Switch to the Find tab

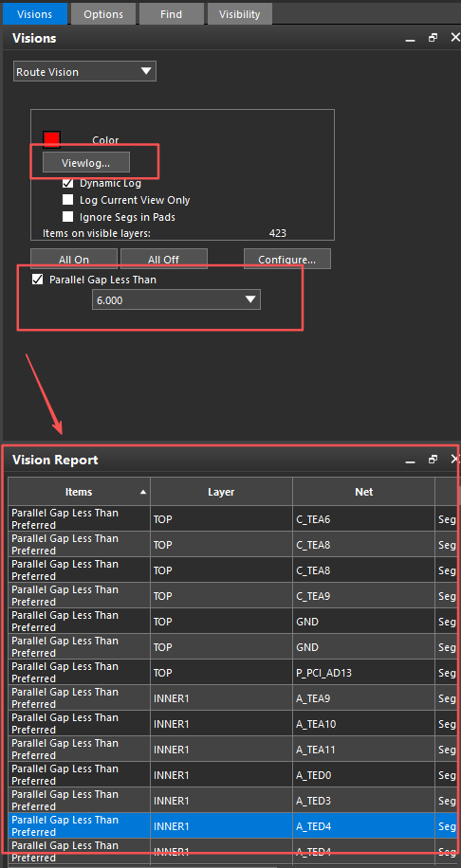pyautogui.click(x=171, y=14)
